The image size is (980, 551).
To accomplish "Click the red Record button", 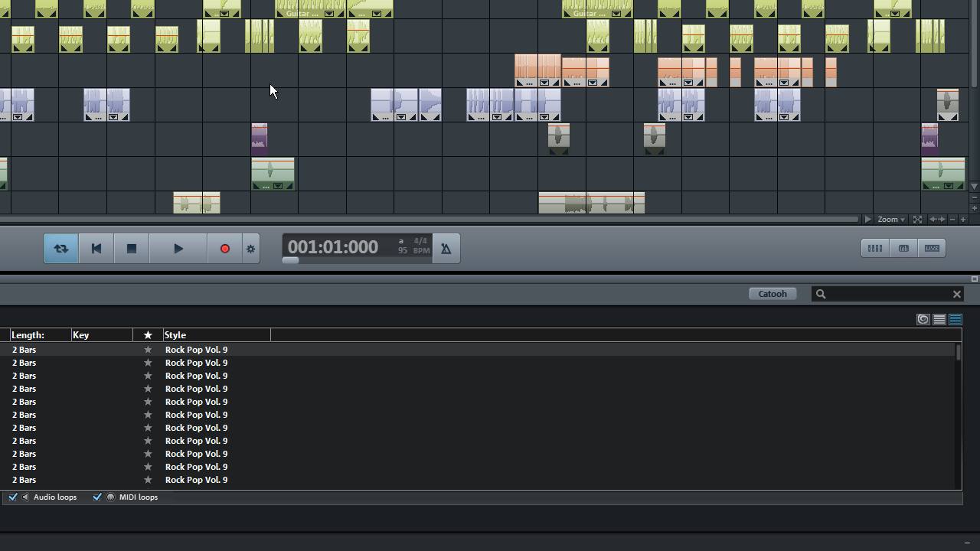I will coord(225,249).
